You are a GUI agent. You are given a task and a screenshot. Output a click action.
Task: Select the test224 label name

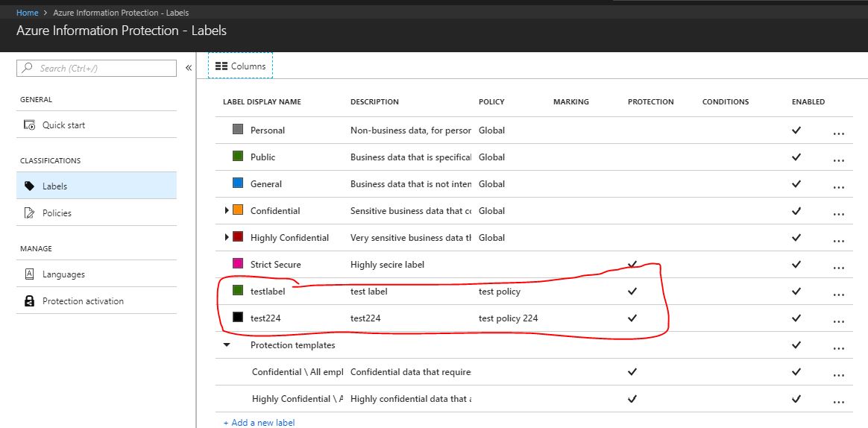coord(265,318)
